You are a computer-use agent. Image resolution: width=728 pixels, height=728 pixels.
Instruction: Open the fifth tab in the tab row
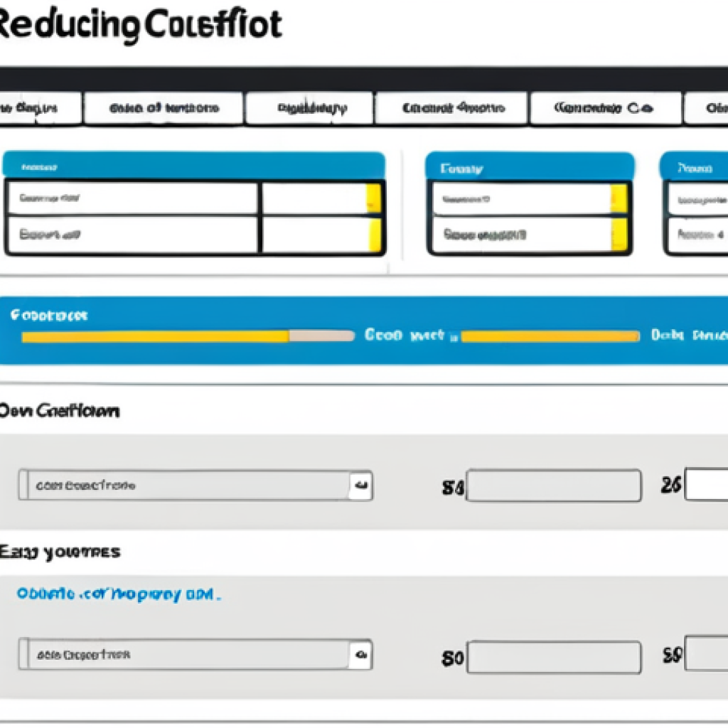(606, 108)
